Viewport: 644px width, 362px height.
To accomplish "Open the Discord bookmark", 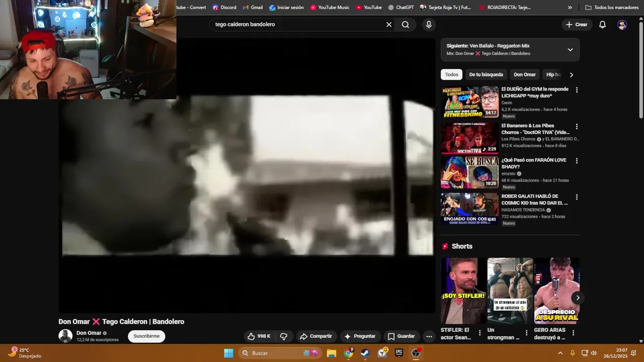I will 224,8.
